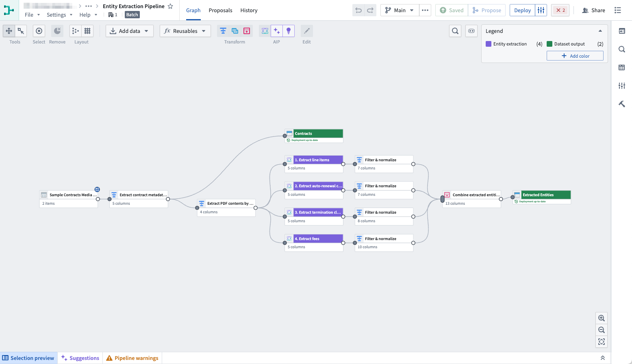This screenshot has width=632, height=364.
Task: Add a Transform node from the toolbar
Action: coord(223,30)
